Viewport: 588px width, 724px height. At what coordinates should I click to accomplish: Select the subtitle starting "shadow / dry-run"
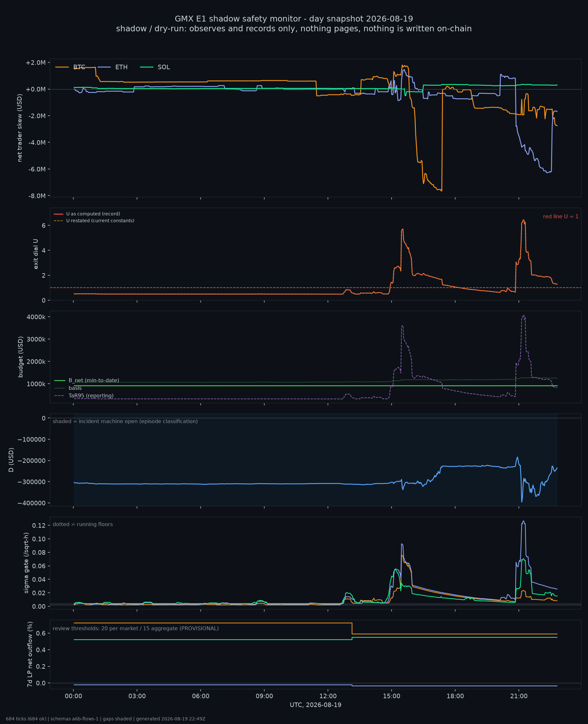(x=294, y=29)
